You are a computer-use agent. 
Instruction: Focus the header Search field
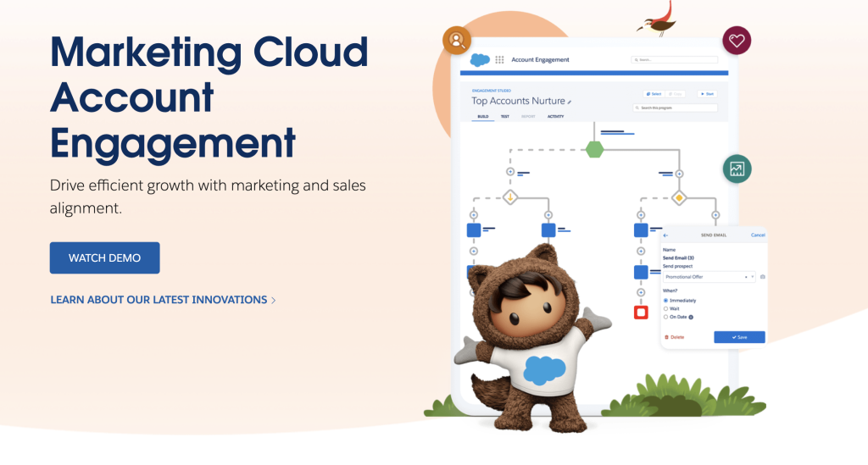click(674, 60)
